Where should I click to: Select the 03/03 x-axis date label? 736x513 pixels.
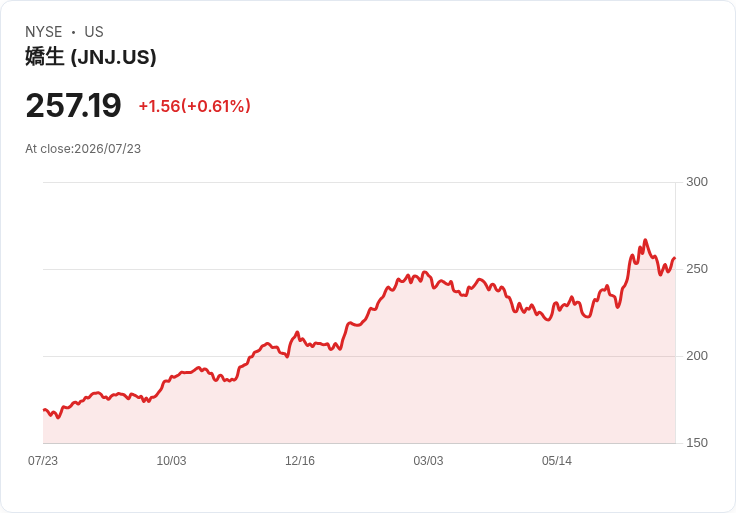tap(428, 461)
